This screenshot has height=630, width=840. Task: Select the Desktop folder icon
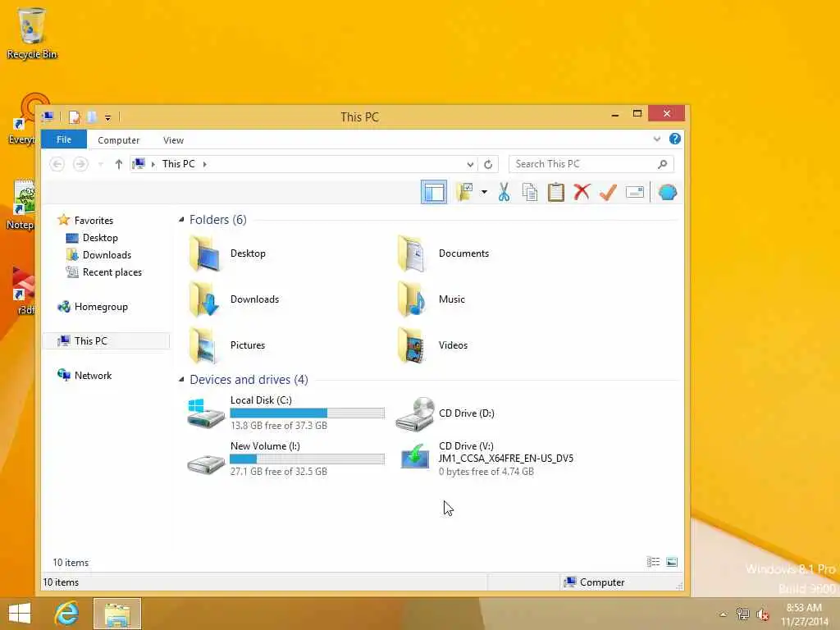point(203,253)
